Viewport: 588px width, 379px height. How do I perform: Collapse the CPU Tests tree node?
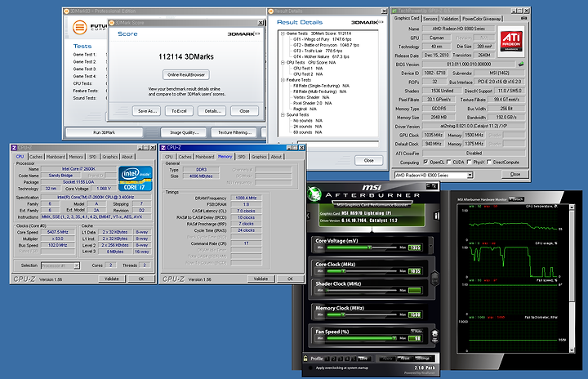283,63
